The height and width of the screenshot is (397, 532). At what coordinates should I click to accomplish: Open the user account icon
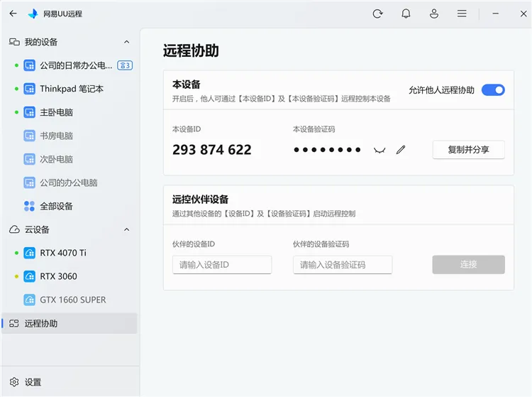pyautogui.click(x=434, y=13)
